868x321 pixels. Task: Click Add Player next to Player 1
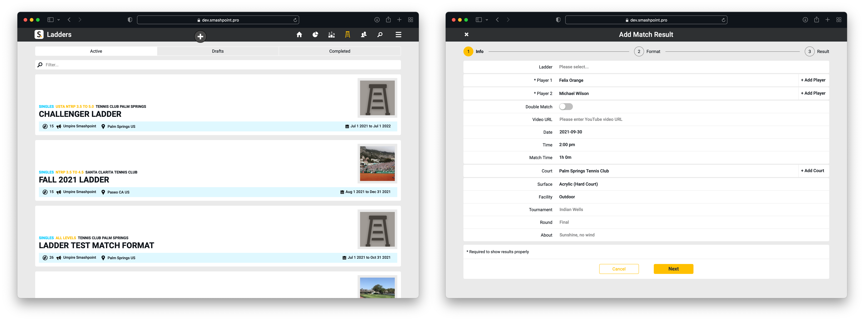(813, 80)
